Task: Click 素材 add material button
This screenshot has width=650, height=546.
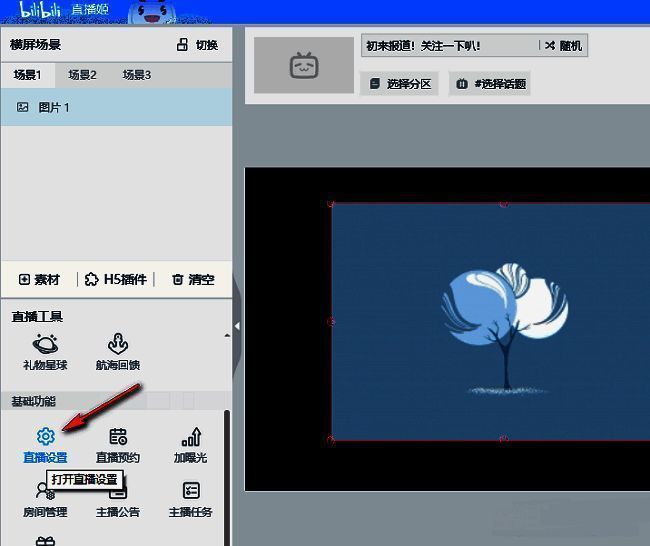Action: pyautogui.click(x=40, y=280)
